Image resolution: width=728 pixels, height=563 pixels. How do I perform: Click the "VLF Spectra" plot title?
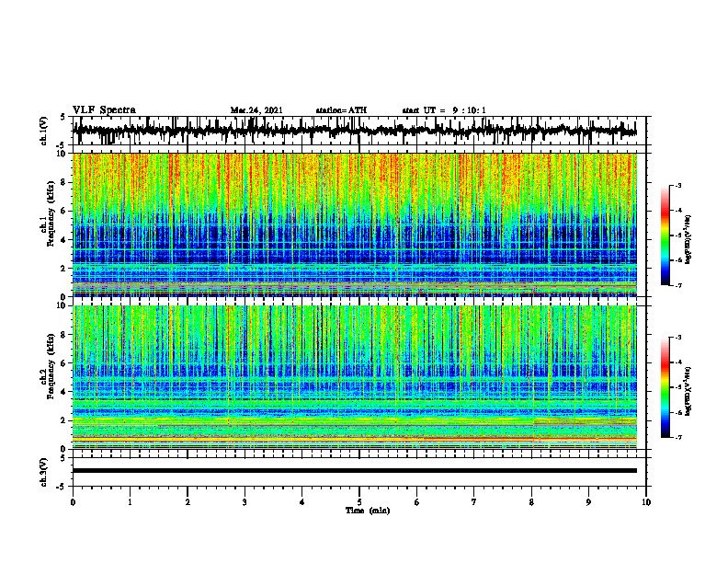tap(104, 110)
